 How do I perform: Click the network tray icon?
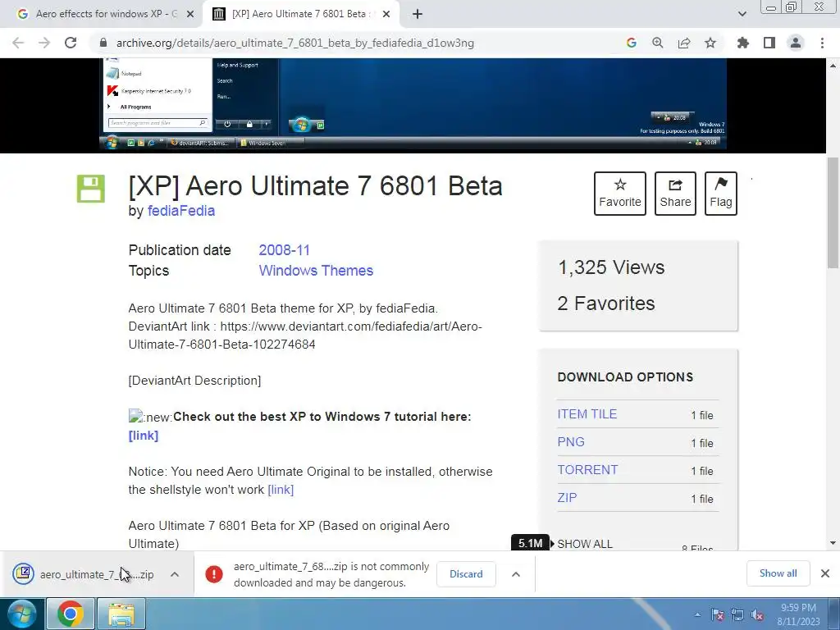(737, 614)
